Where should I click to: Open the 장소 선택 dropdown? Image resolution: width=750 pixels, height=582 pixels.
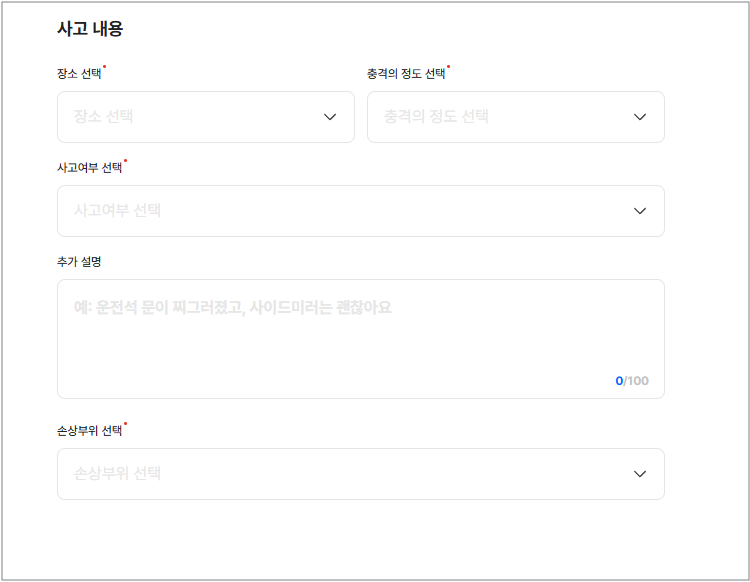pos(205,117)
